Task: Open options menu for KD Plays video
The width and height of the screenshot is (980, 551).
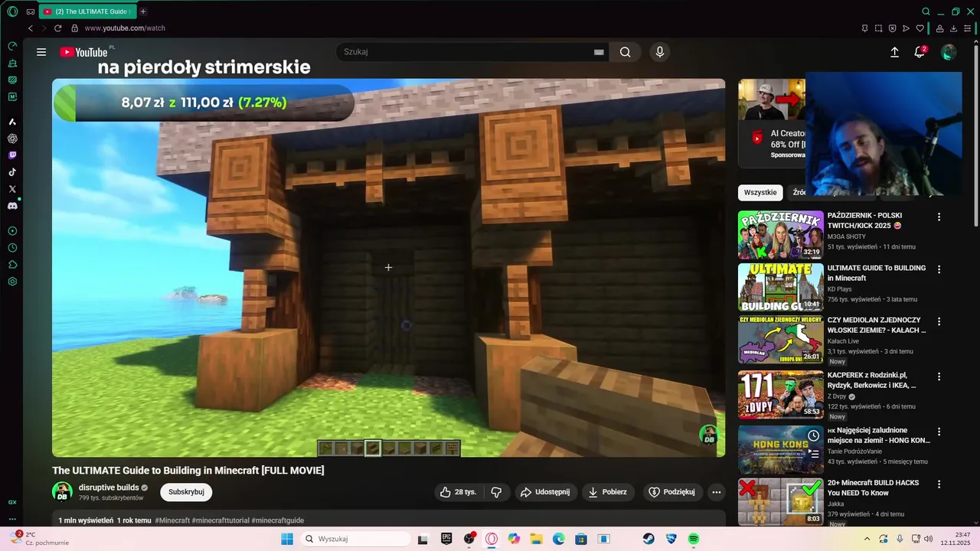Action: (x=939, y=269)
